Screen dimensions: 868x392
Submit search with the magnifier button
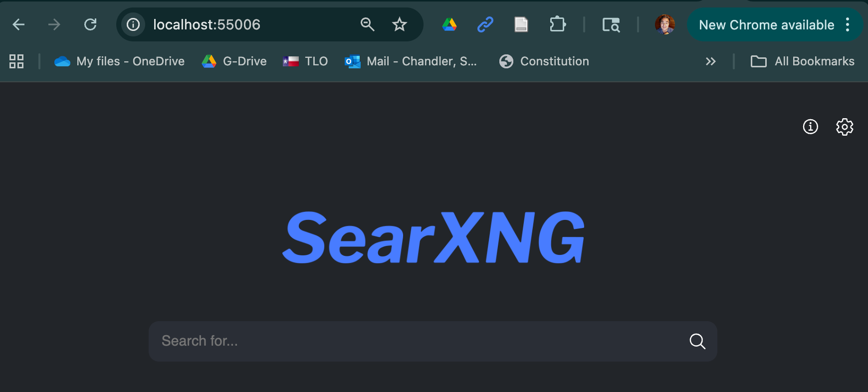coord(697,341)
